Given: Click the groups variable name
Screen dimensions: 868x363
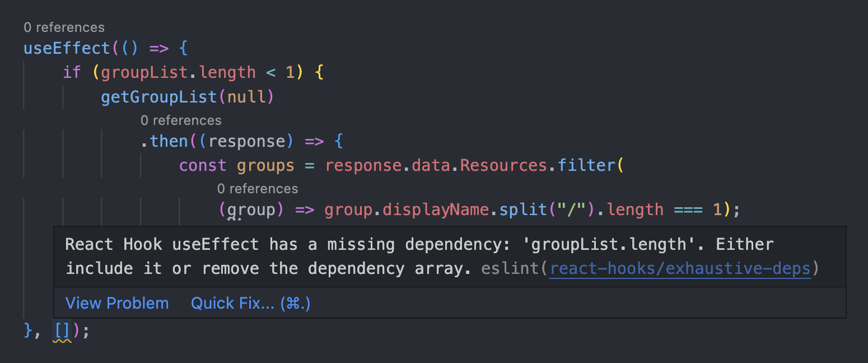Looking at the screenshot, I should coord(265,165).
